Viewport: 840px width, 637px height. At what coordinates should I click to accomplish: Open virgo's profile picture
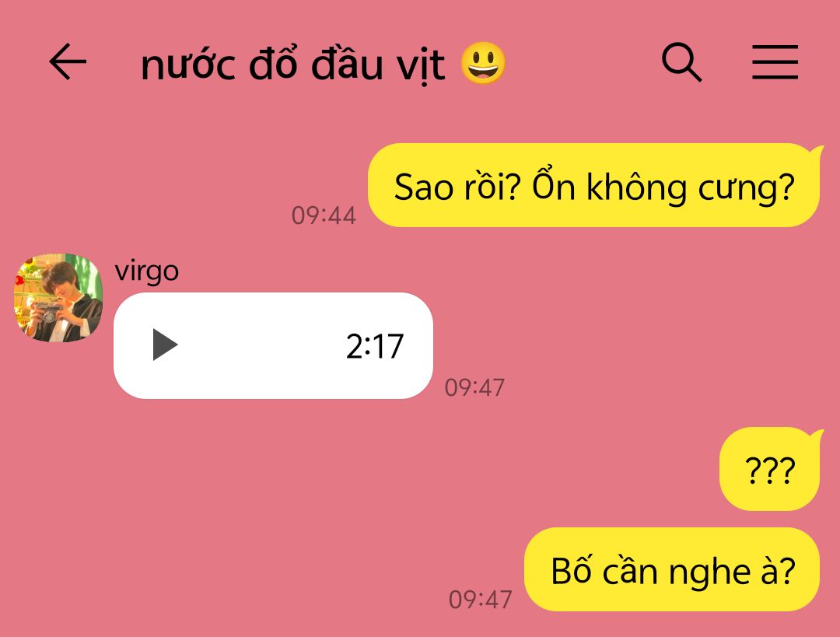pyautogui.click(x=58, y=298)
